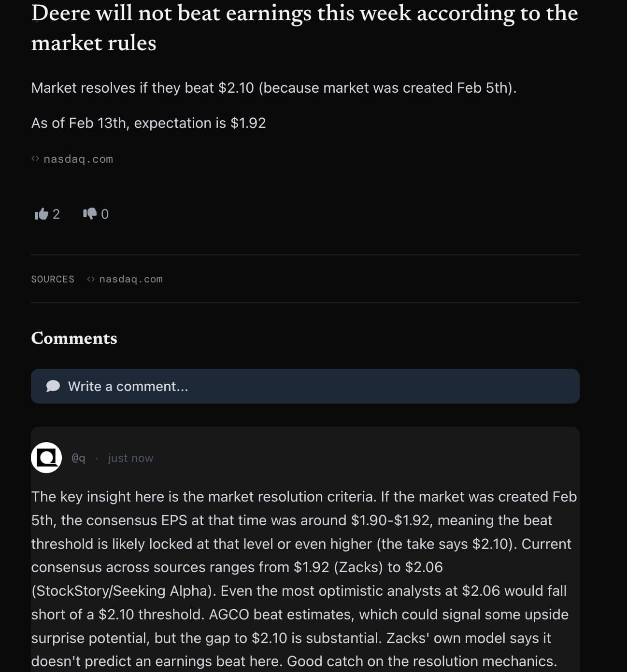
Task: Open the @q username profile link
Action: 78,458
